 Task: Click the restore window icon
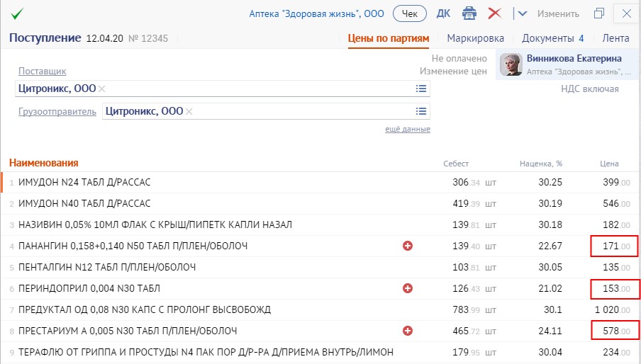599,13
